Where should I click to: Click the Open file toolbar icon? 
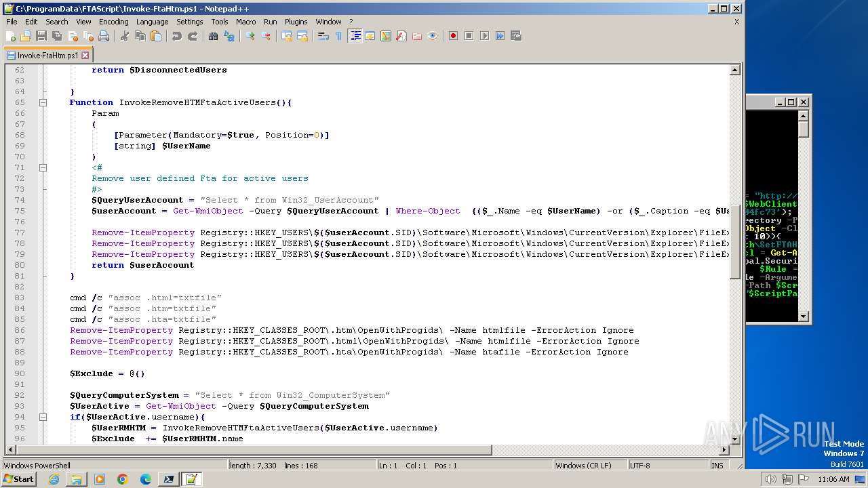26,36
